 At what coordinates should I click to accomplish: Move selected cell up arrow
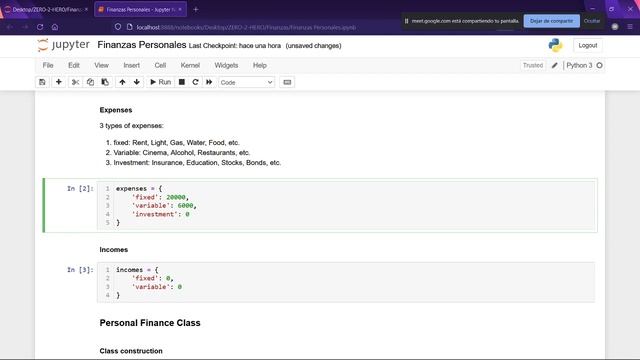tap(122, 82)
